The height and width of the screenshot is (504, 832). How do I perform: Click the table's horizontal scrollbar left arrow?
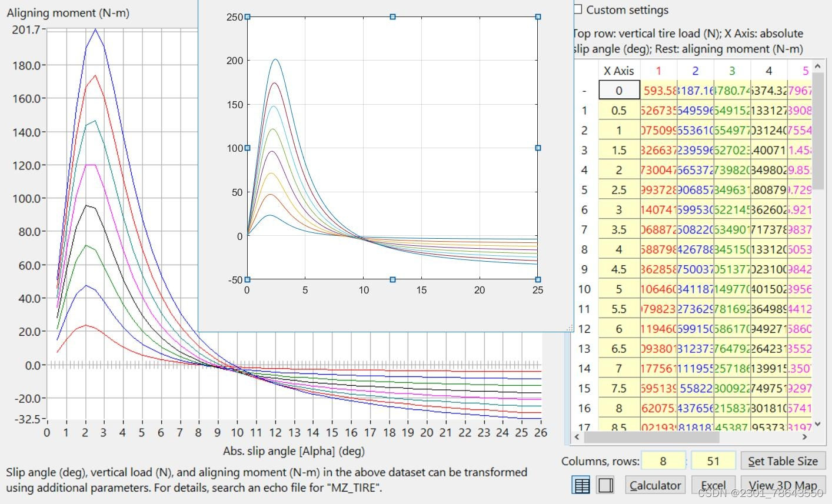[577, 437]
